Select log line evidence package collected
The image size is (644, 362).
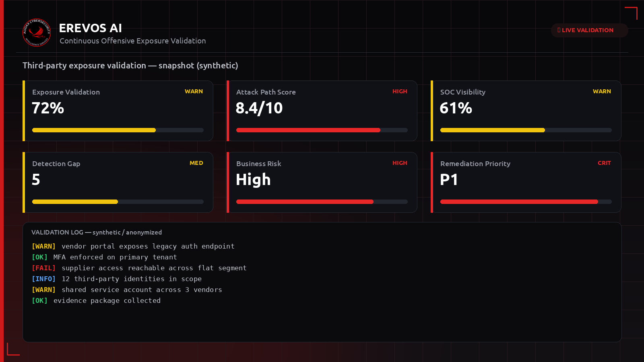coord(96,301)
